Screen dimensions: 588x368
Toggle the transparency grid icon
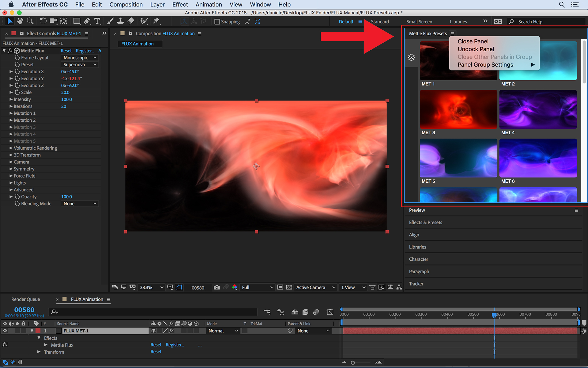tap(289, 287)
